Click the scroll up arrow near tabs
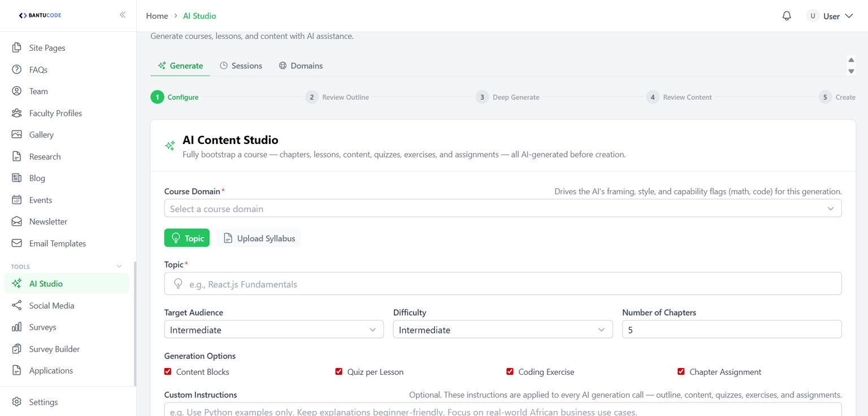The height and width of the screenshot is (416, 868). (851, 60)
